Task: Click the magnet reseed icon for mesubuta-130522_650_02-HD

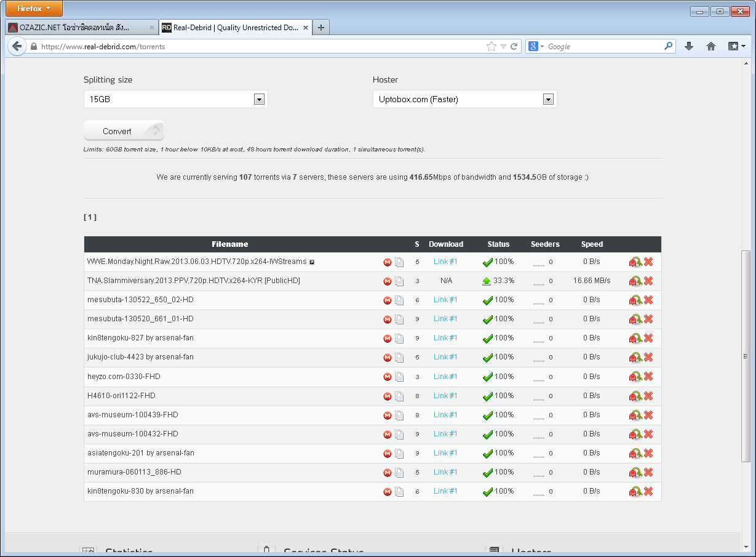Action: (x=635, y=300)
